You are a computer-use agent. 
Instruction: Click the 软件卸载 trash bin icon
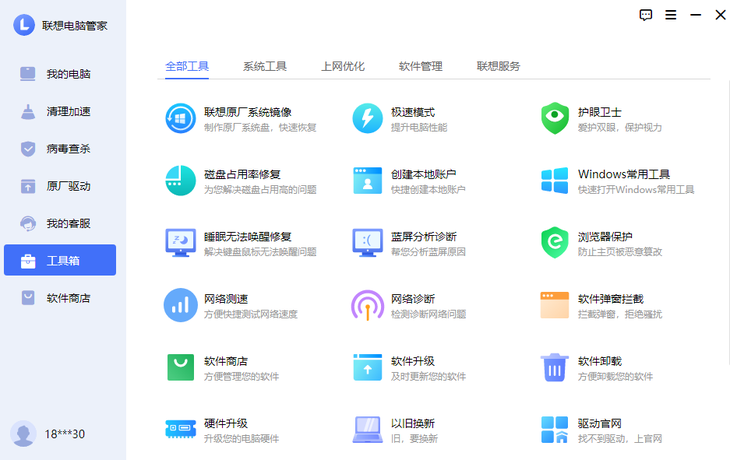[555, 367]
